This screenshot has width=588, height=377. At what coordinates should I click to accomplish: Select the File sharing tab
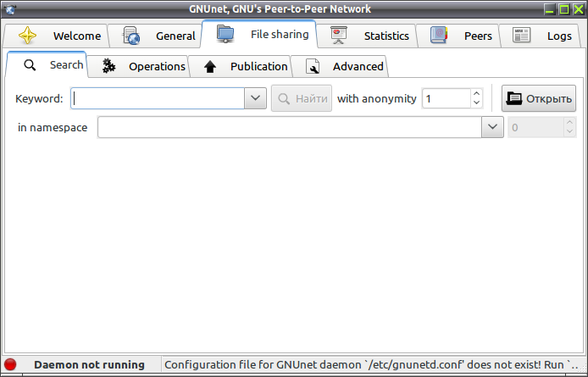point(259,34)
